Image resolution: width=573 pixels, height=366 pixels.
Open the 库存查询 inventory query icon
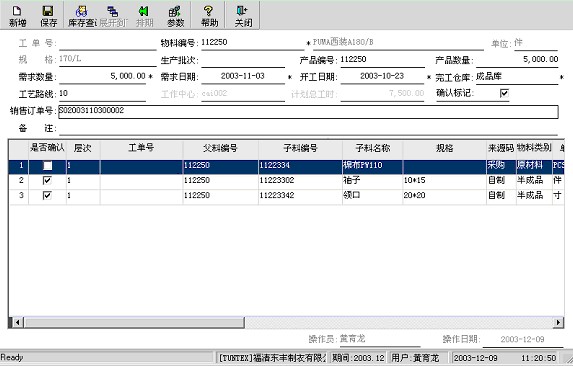click(81, 16)
